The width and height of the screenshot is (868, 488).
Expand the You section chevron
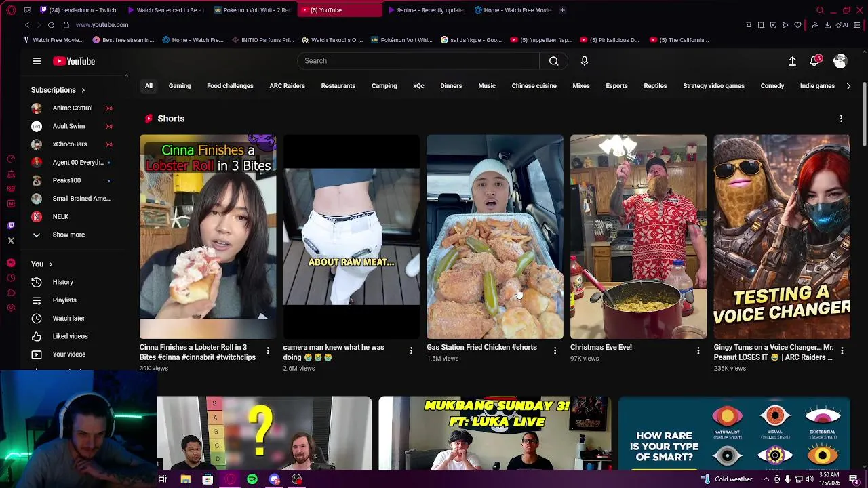click(x=50, y=264)
